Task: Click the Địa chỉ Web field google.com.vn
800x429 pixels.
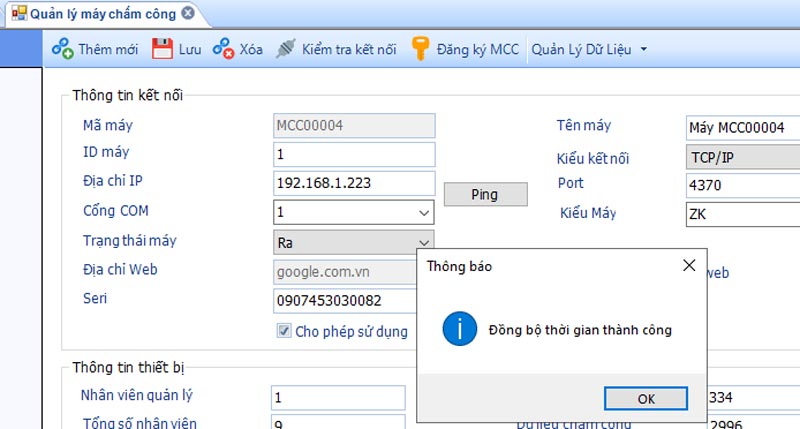Action: click(x=345, y=272)
